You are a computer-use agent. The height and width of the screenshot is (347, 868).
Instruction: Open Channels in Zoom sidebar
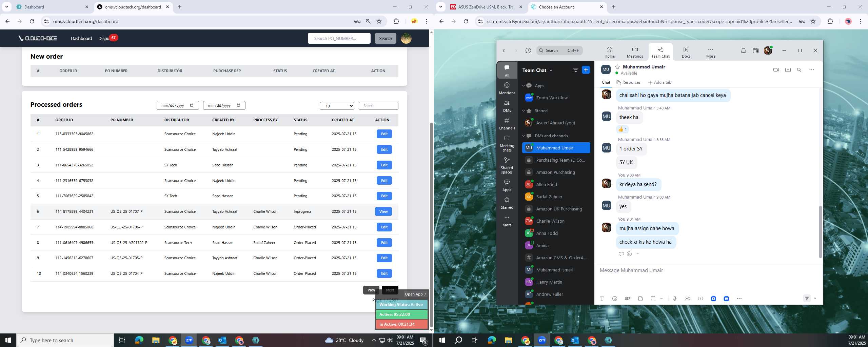click(x=507, y=123)
